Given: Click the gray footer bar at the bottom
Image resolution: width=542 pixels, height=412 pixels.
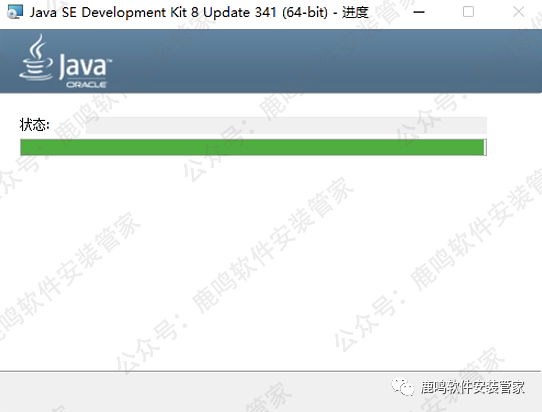Looking at the screenshot, I should (271, 392).
